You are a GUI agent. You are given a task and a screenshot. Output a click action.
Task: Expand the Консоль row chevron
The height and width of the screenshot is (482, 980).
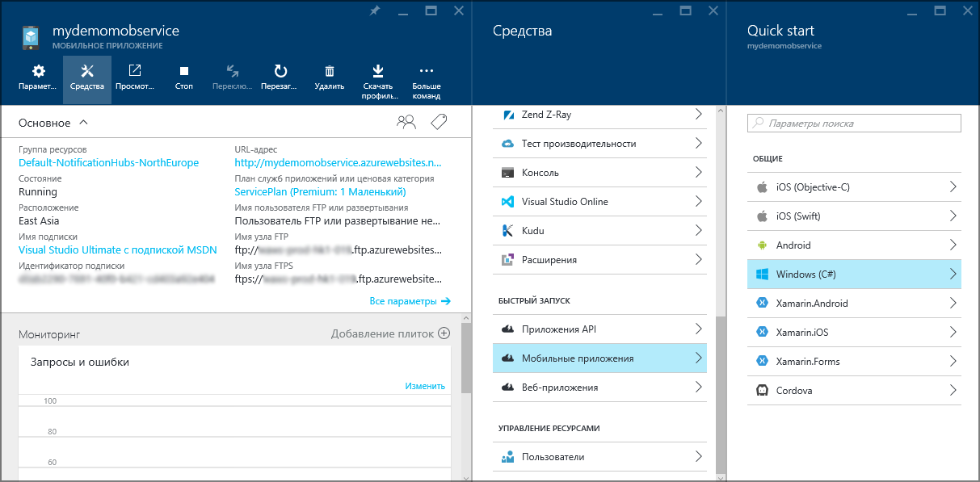point(698,173)
